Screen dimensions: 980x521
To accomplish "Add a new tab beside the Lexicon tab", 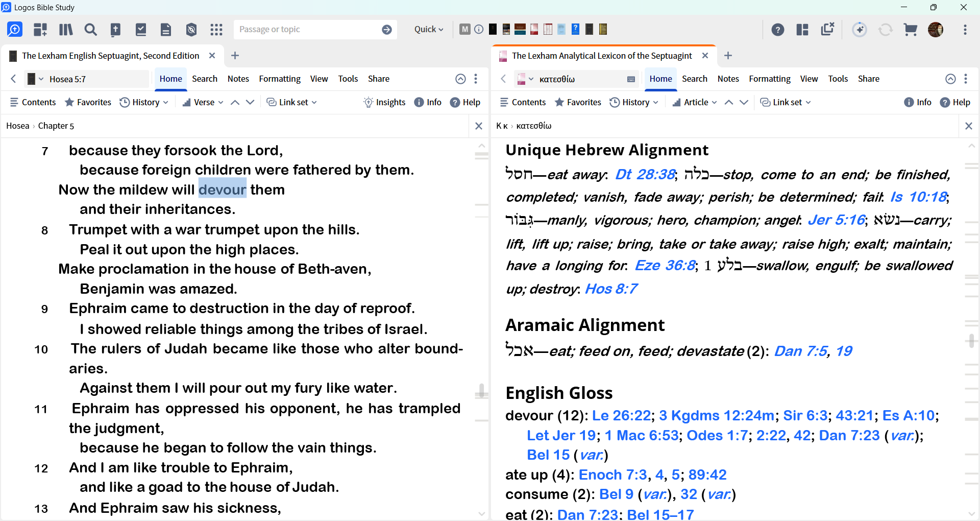I will [728, 56].
